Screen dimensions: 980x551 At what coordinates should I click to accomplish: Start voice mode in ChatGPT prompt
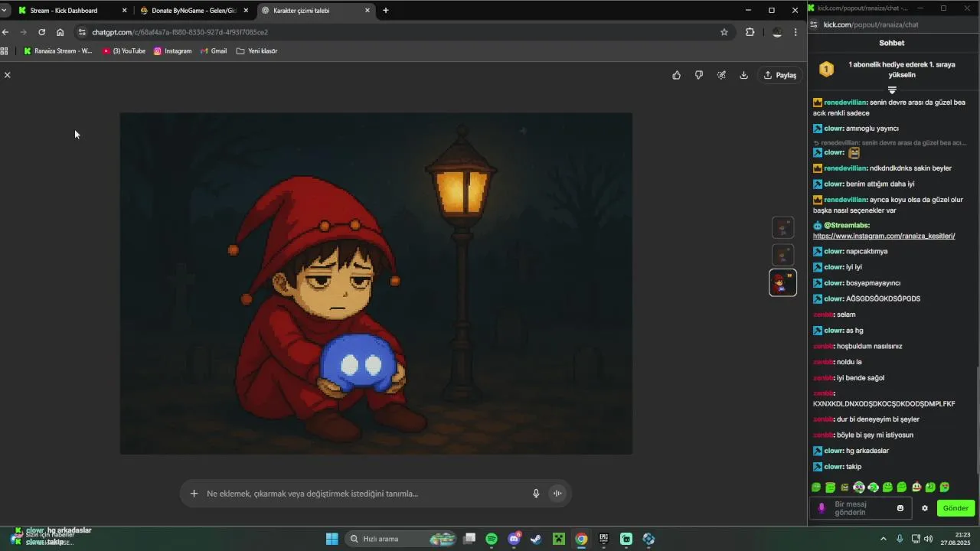[x=557, y=494]
